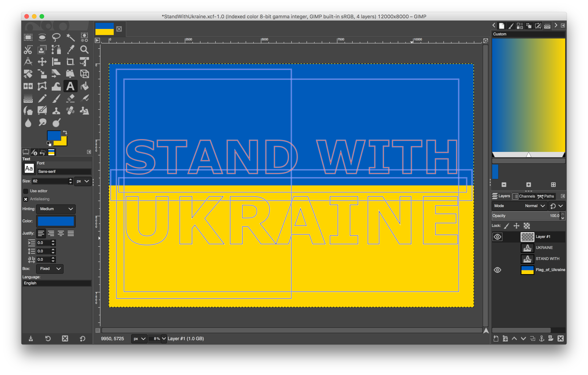Pick the Bucket Fill tool
The image size is (588, 375).
point(84,86)
